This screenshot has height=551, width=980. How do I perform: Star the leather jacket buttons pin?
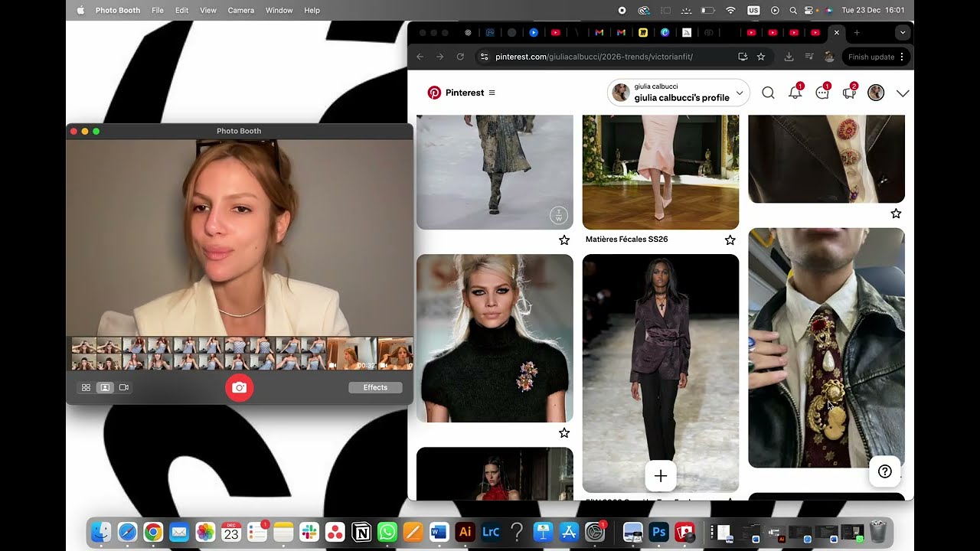point(896,214)
